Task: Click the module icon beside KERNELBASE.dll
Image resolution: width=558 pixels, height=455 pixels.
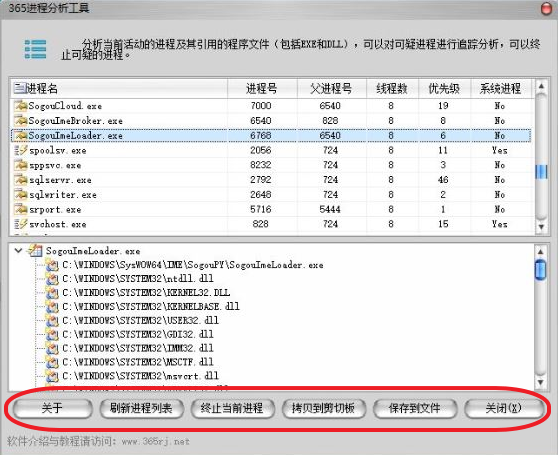Action: coord(52,306)
